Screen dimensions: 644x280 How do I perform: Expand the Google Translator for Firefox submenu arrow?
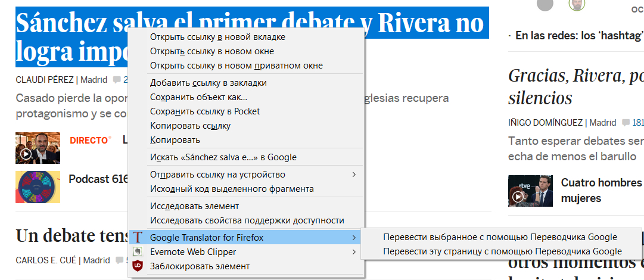tap(354, 238)
